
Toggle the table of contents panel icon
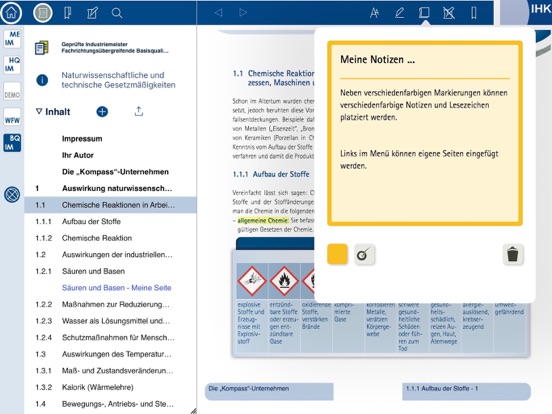pos(43,13)
